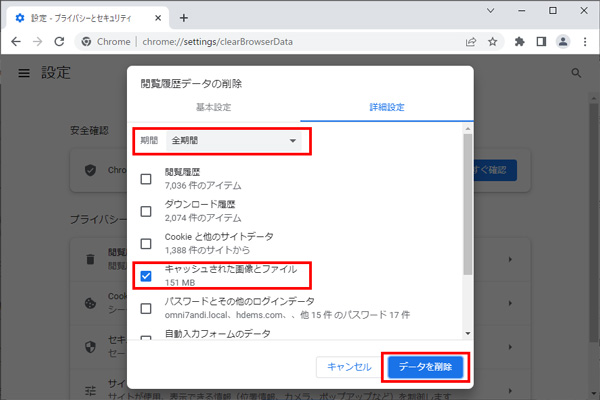Click the 設定 page title
Viewport: 600px width, 400px height.
coord(56,73)
